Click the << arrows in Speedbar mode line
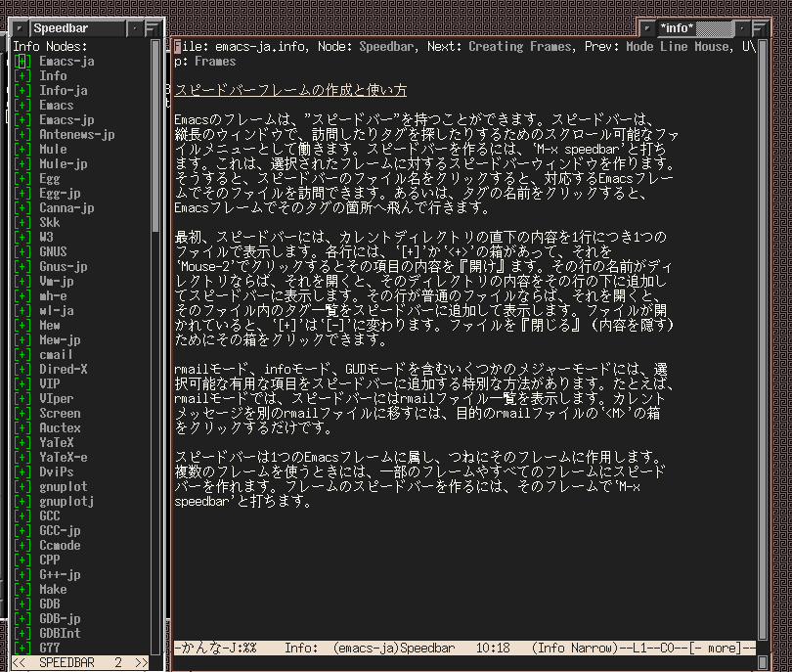The image size is (792, 672). click(x=19, y=662)
